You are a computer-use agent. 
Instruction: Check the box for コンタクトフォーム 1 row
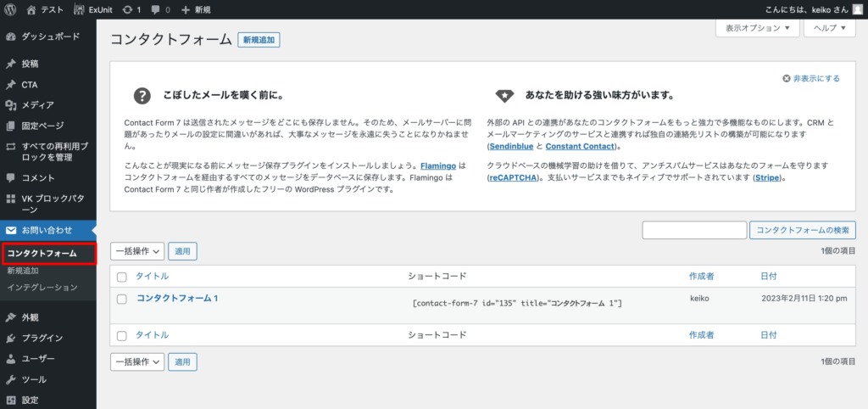tap(122, 300)
